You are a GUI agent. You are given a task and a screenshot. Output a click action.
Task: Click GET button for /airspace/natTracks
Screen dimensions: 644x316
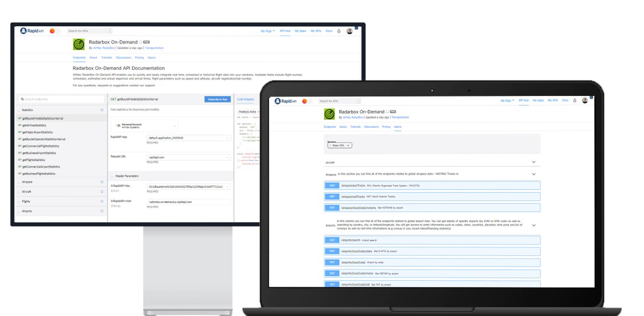point(332,196)
